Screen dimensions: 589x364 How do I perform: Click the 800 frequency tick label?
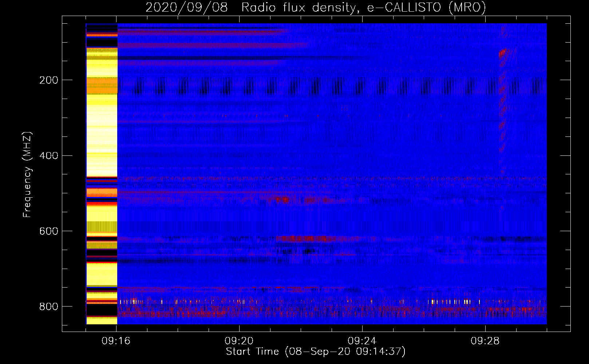[49, 307]
